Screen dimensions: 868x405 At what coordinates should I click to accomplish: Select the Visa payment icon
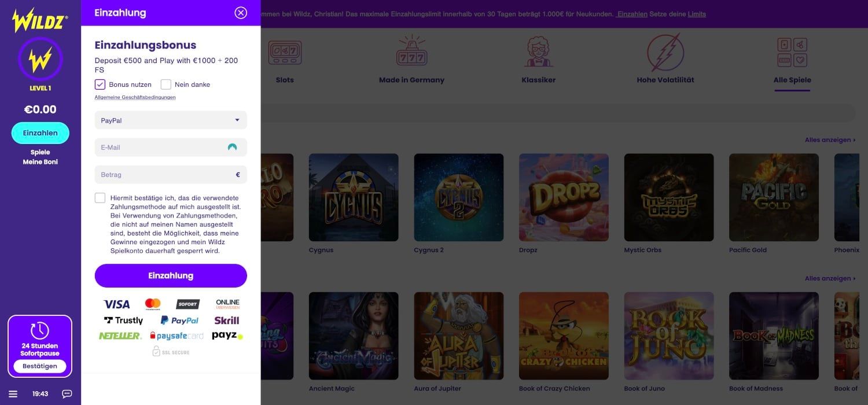(x=116, y=304)
